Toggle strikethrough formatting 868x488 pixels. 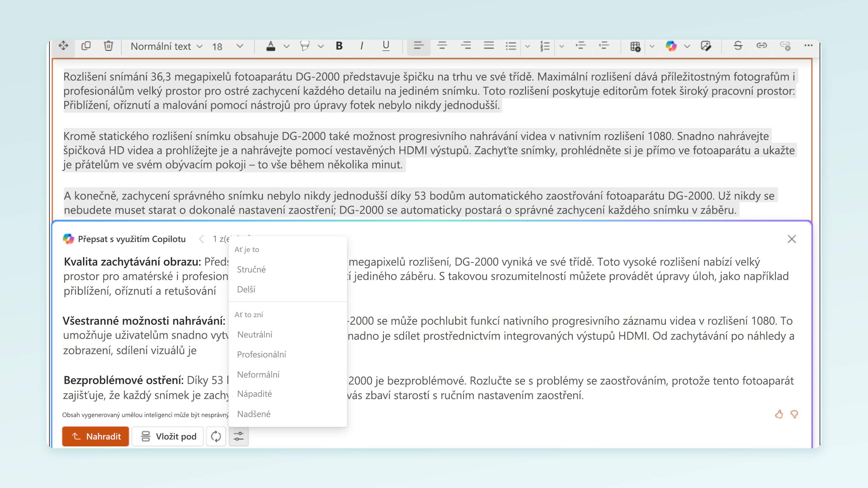(x=738, y=46)
